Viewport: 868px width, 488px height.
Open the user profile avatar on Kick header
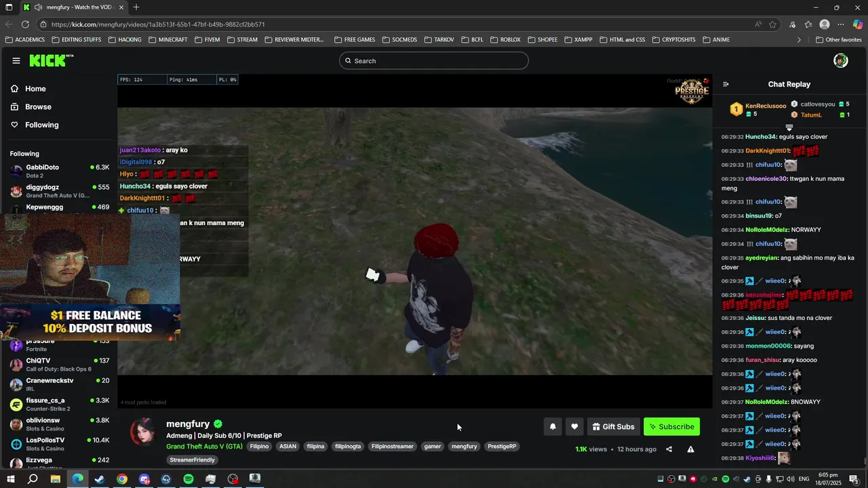click(x=841, y=60)
